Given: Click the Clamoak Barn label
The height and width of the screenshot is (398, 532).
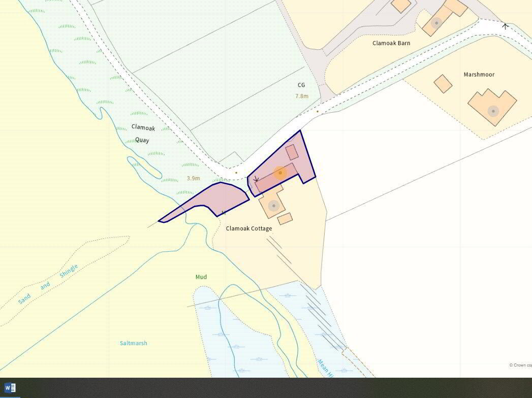Looking at the screenshot, I should [391, 43].
